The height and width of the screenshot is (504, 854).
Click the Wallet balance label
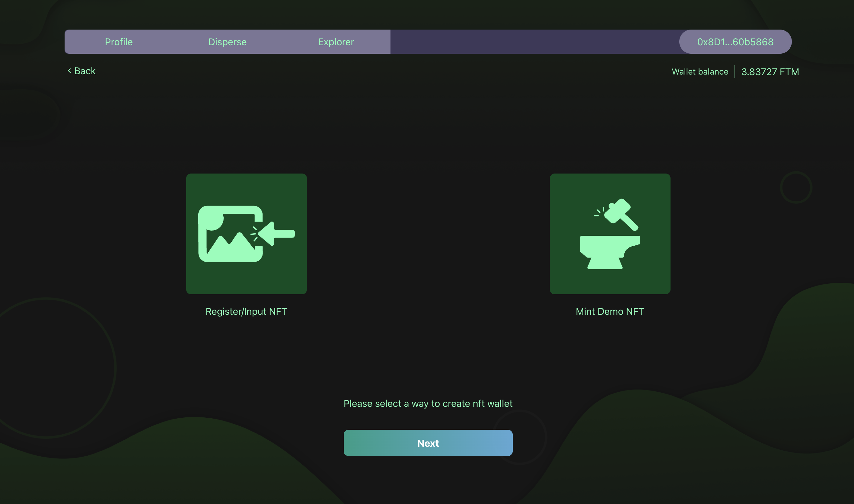(700, 72)
